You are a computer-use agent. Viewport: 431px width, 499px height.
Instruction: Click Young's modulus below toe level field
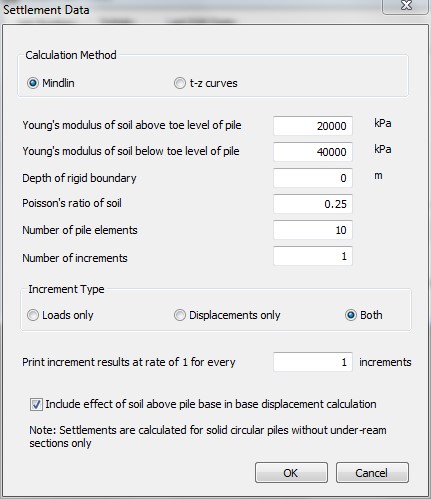coord(313,152)
